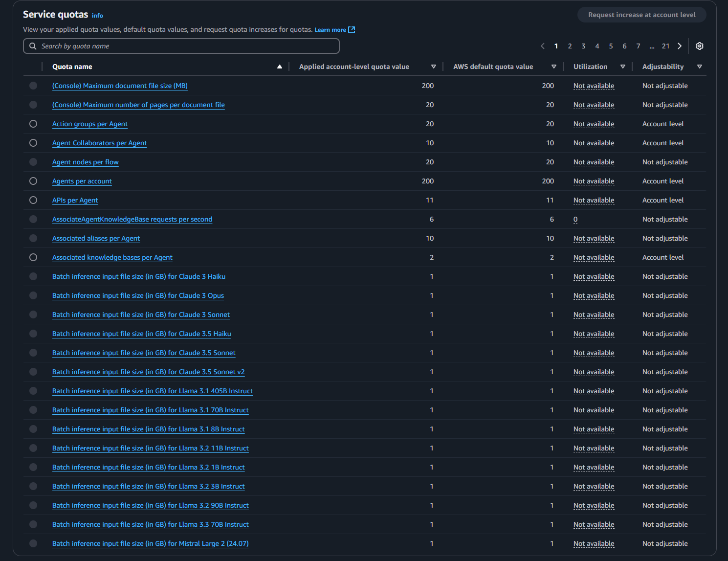Open page 7 of quotas

[638, 46]
